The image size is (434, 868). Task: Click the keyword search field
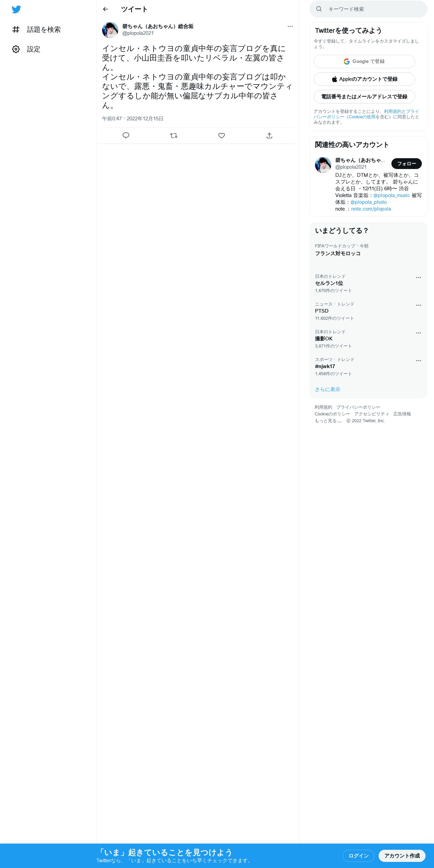pos(368,9)
